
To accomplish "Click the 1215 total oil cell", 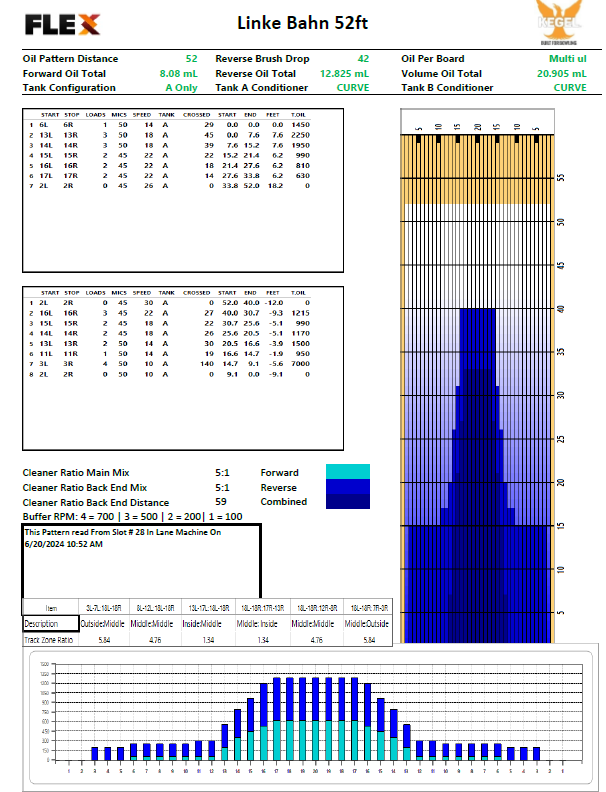I will tap(300, 313).
